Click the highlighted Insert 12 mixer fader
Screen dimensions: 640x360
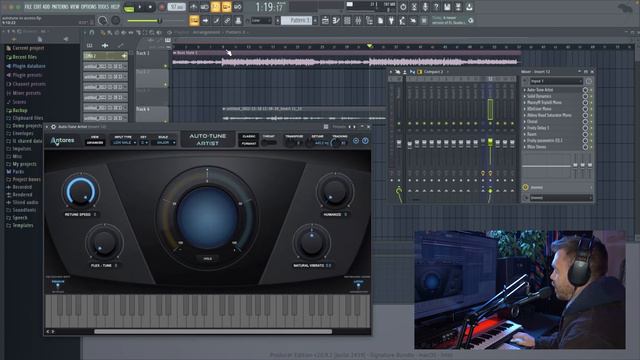point(490,142)
